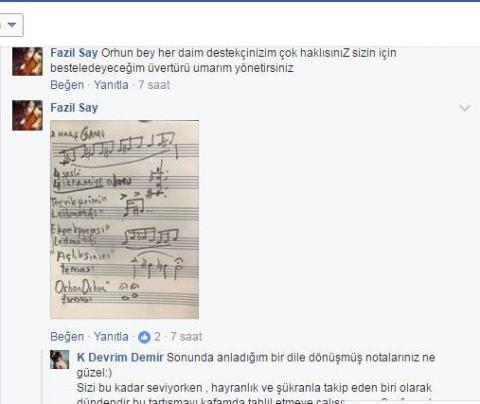Screen dimensions: 480x404
Task: Expand the comment options chevron on the right
Action: [x=465, y=108]
